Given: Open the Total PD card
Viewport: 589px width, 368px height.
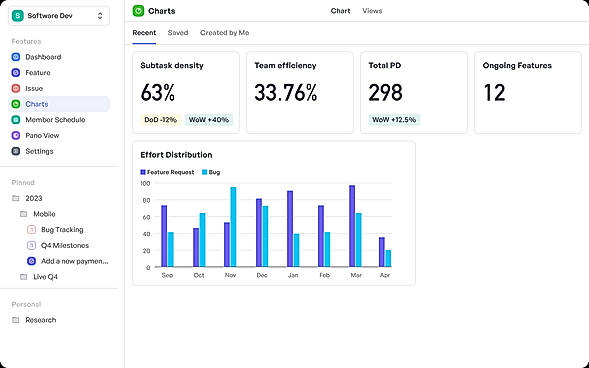Looking at the screenshot, I should 414,93.
